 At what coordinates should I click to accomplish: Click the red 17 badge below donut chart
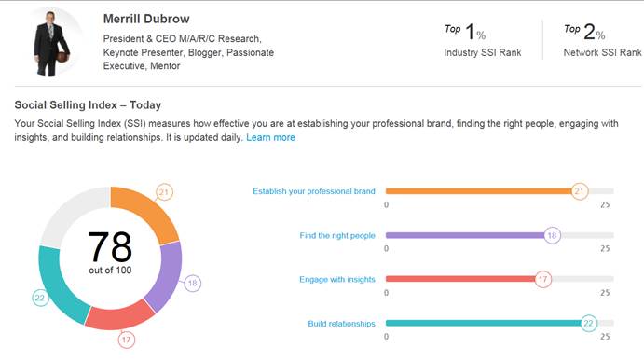(x=126, y=340)
